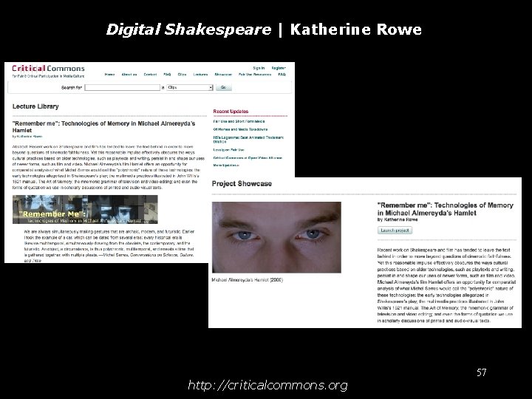Image resolution: width=532 pixels, height=399 pixels.
Task: Focus the Search for text field
Action: tap(122, 87)
